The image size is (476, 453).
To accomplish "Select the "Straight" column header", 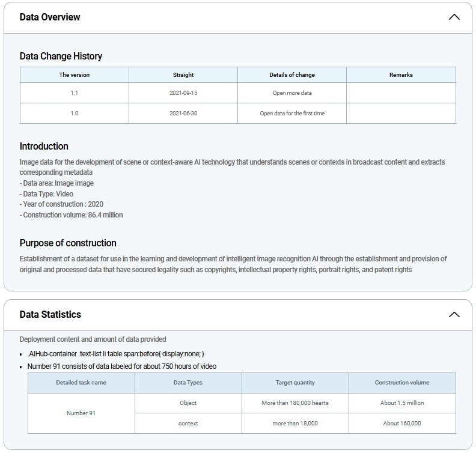I will [x=183, y=75].
